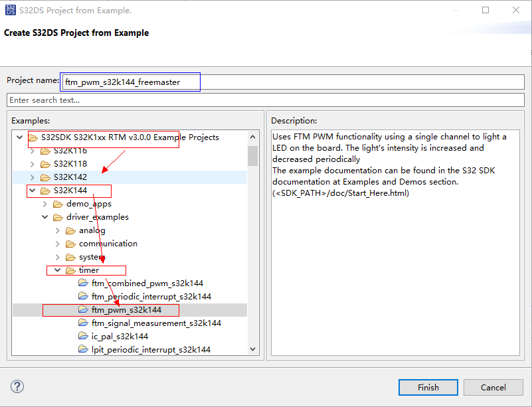Image resolution: width=532 pixels, height=407 pixels.
Task: Click the communication folder icon
Action: point(70,244)
